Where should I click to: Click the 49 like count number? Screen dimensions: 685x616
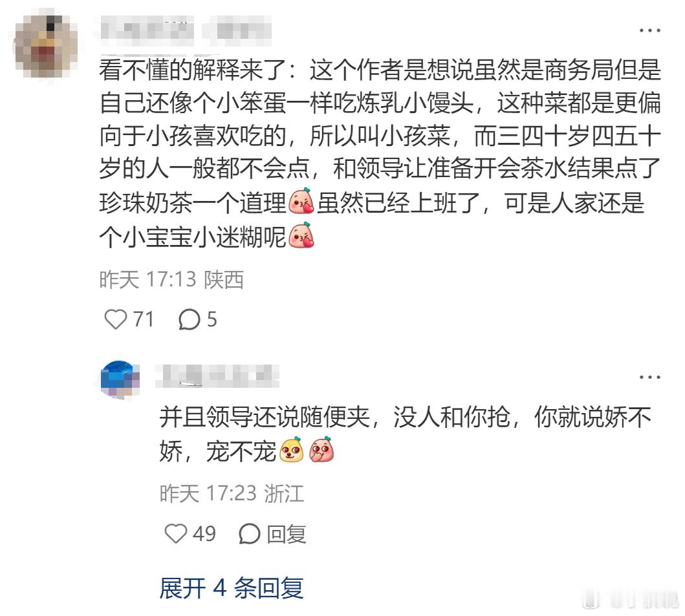tap(204, 534)
